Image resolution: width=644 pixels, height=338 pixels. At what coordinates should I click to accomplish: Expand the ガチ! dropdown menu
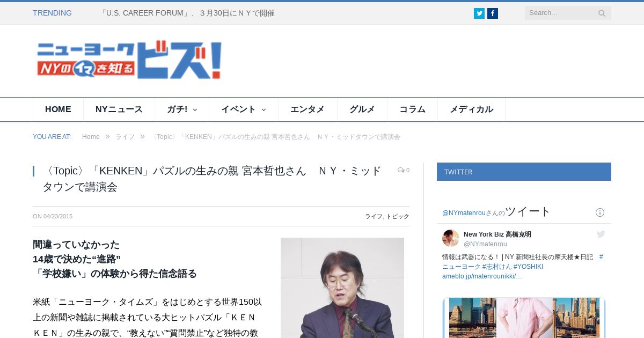coord(182,109)
